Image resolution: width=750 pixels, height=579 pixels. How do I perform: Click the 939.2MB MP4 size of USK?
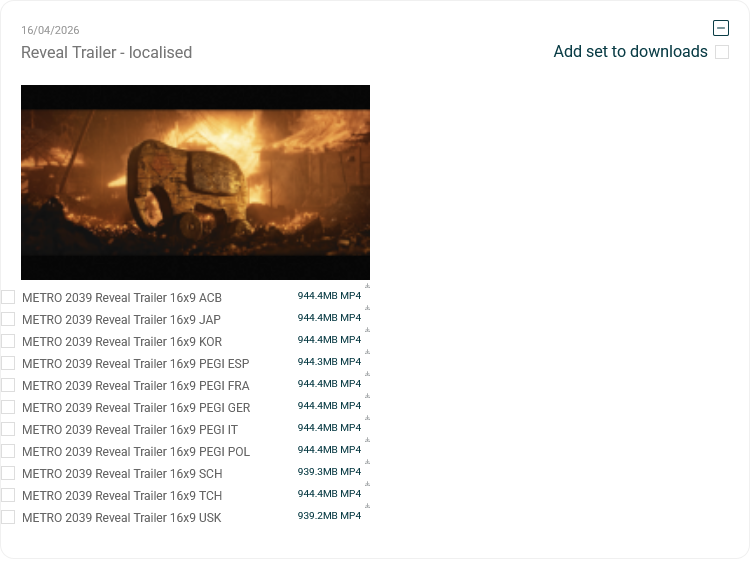tap(329, 516)
